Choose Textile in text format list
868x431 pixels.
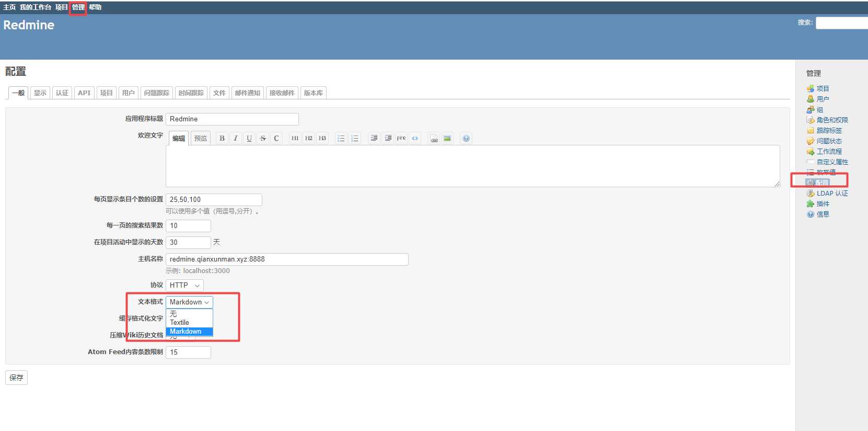click(189, 322)
